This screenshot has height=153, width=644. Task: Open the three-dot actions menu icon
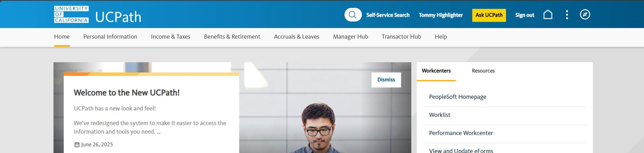[567, 15]
